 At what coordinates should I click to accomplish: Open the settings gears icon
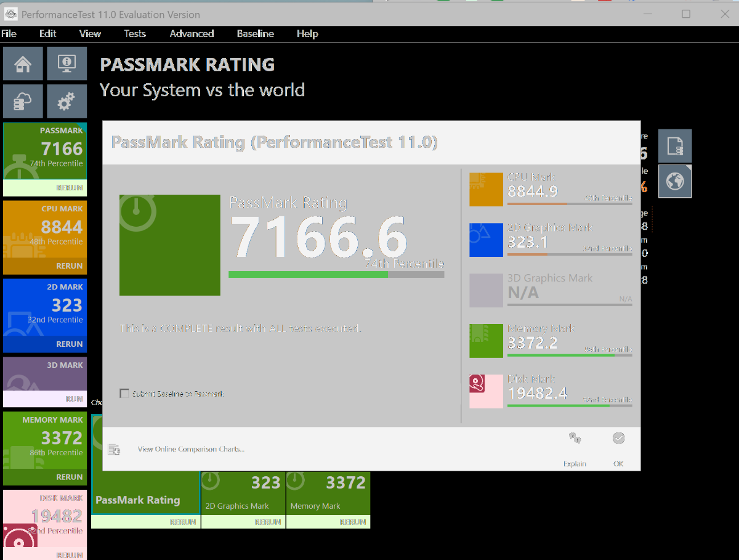(67, 101)
